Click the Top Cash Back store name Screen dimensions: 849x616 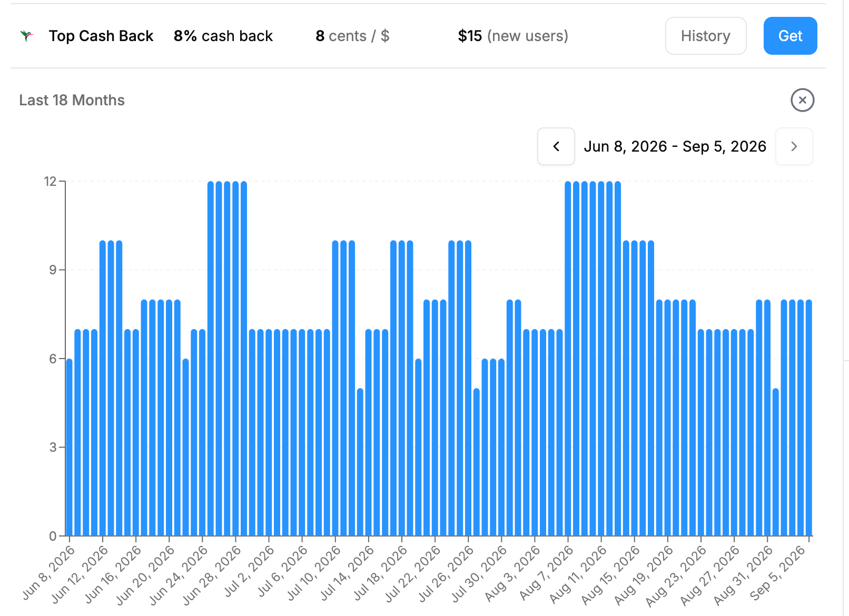click(x=101, y=36)
